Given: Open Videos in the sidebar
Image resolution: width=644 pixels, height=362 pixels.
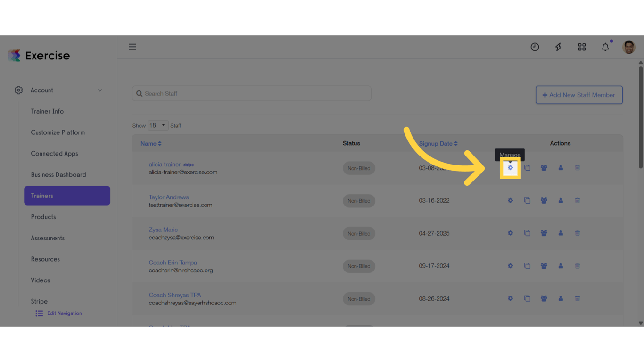Looking at the screenshot, I should click(41, 280).
